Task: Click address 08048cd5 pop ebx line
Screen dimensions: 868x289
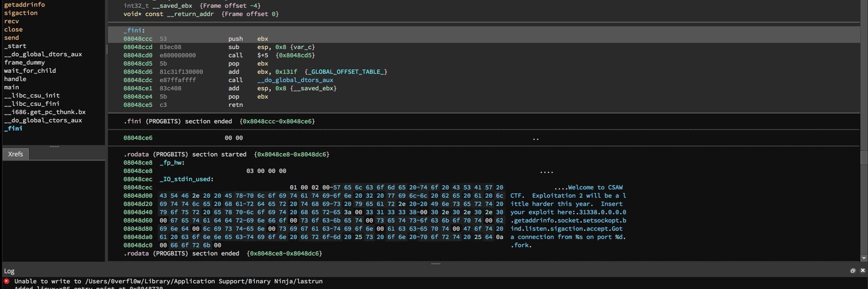Action: click(x=196, y=64)
